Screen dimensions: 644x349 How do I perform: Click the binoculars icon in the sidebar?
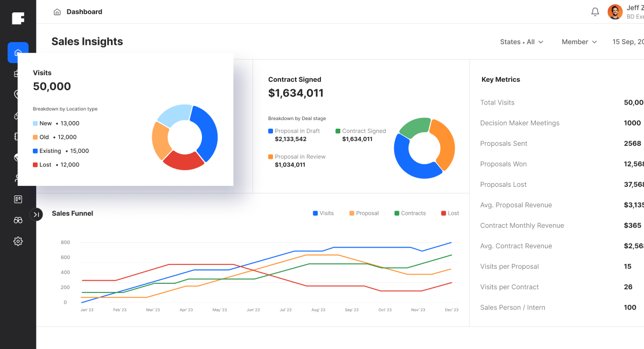click(18, 220)
